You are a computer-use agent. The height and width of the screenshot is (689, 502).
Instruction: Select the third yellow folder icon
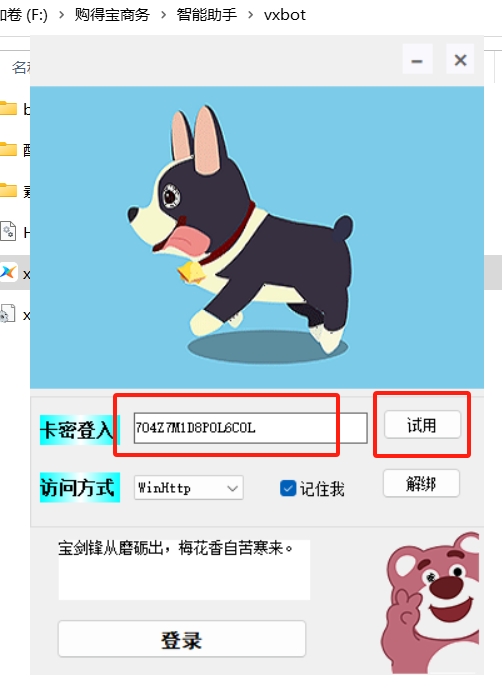click(x=8, y=190)
